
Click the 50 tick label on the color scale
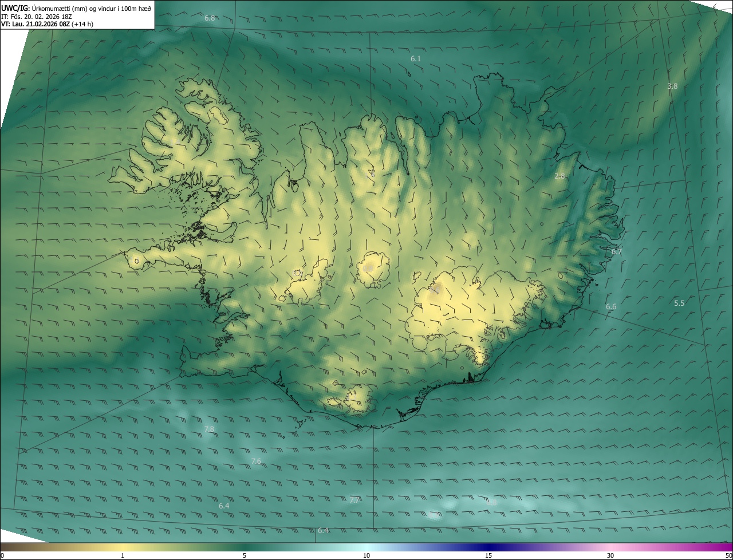tap(728, 556)
